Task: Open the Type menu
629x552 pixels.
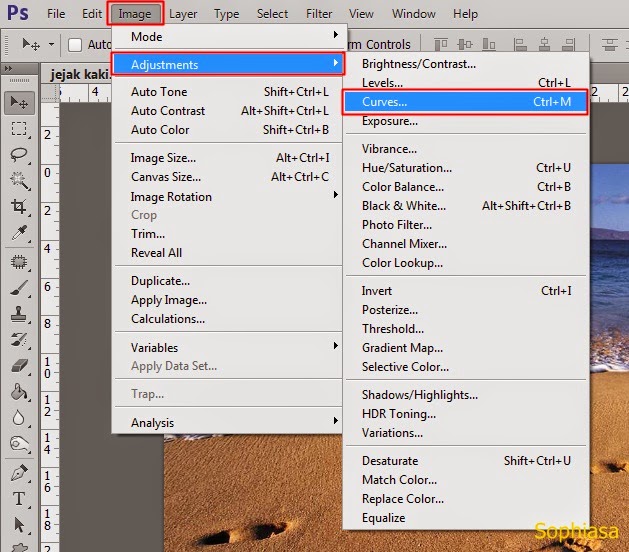Action: [x=226, y=14]
